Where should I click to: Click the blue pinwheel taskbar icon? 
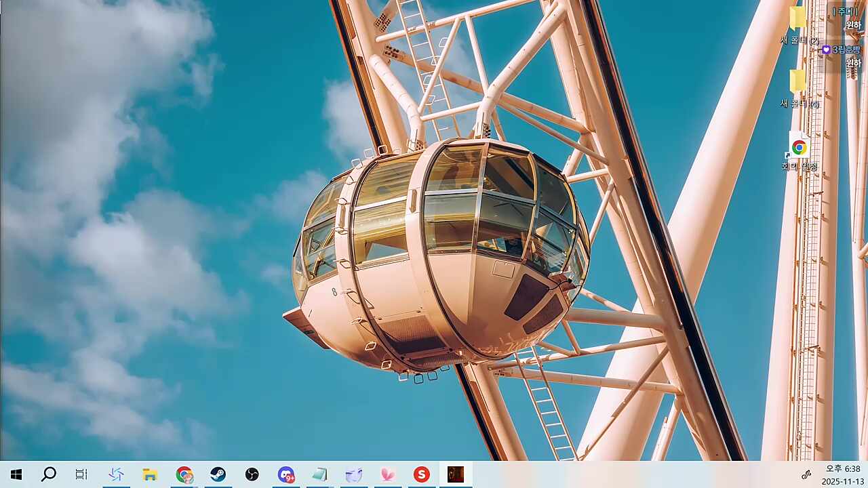tap(116, 474)
